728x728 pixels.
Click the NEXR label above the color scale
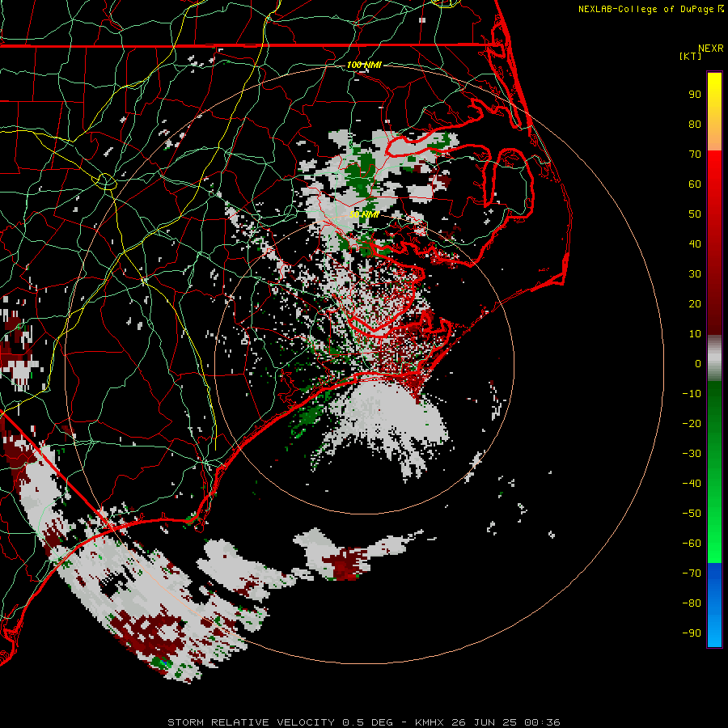(x=710, y=49)
